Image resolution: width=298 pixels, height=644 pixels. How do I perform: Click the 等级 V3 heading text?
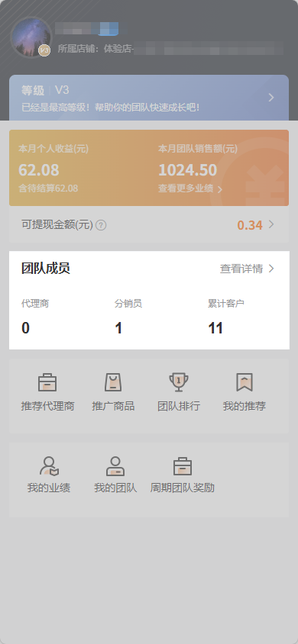(x=45, y=90)
